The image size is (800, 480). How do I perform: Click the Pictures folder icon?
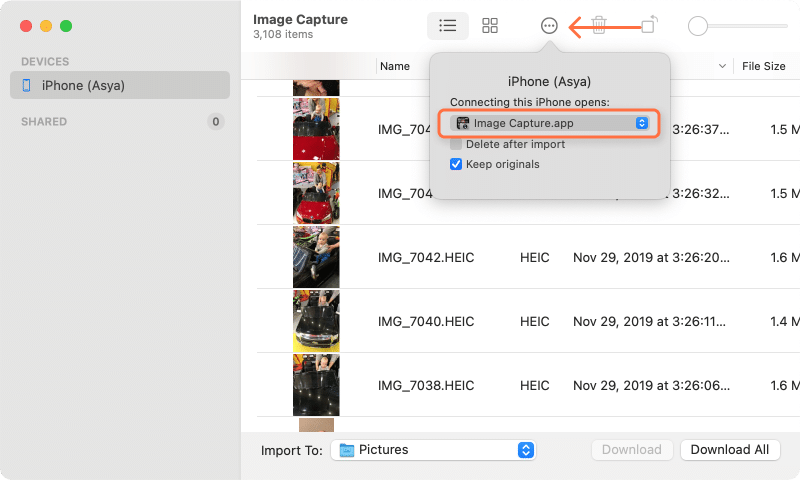coord(347,450)
